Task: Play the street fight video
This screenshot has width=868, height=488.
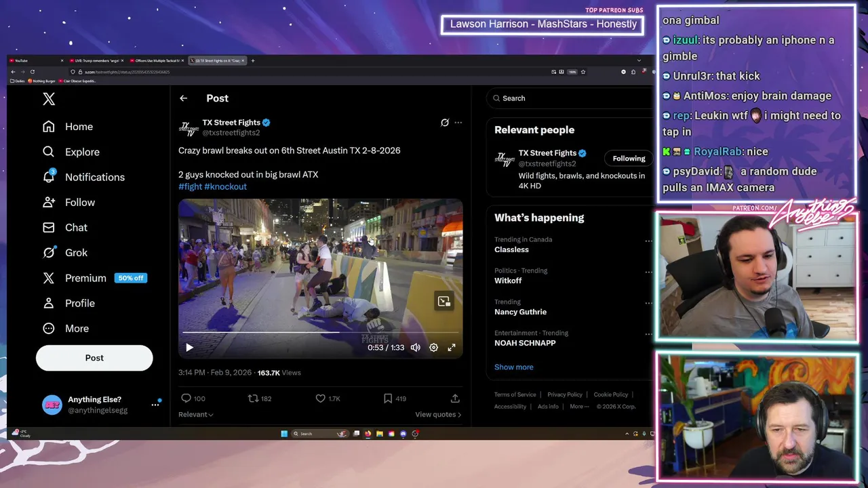Action: click(189, 348)
